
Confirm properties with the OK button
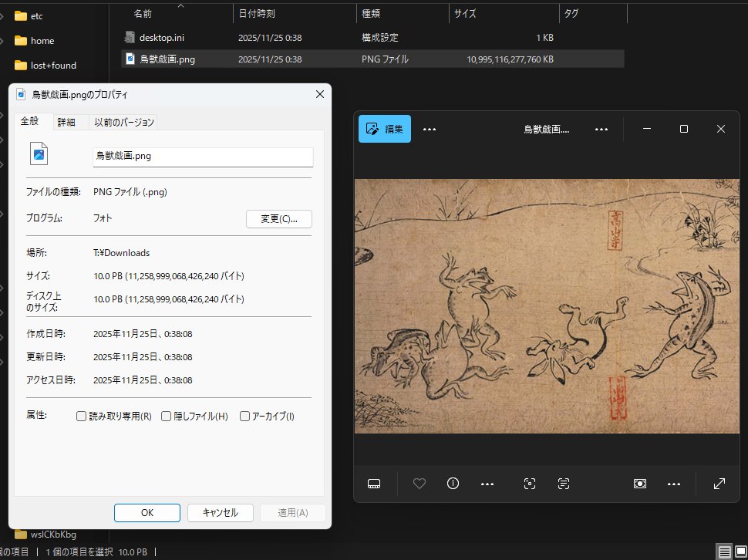tap(147, 512)
